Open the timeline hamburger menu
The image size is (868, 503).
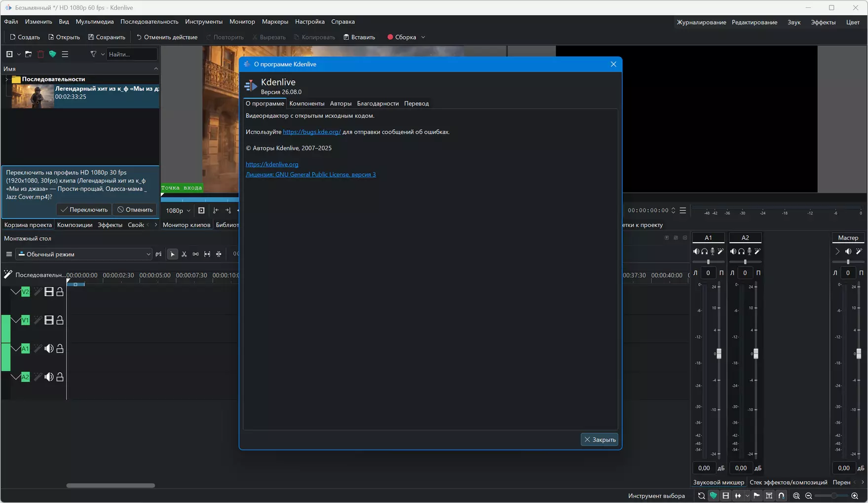click(9, 254)
